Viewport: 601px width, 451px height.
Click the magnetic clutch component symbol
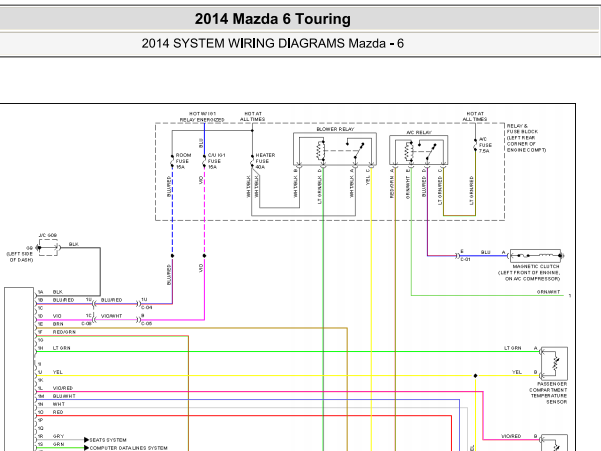(x=536, y=255)
